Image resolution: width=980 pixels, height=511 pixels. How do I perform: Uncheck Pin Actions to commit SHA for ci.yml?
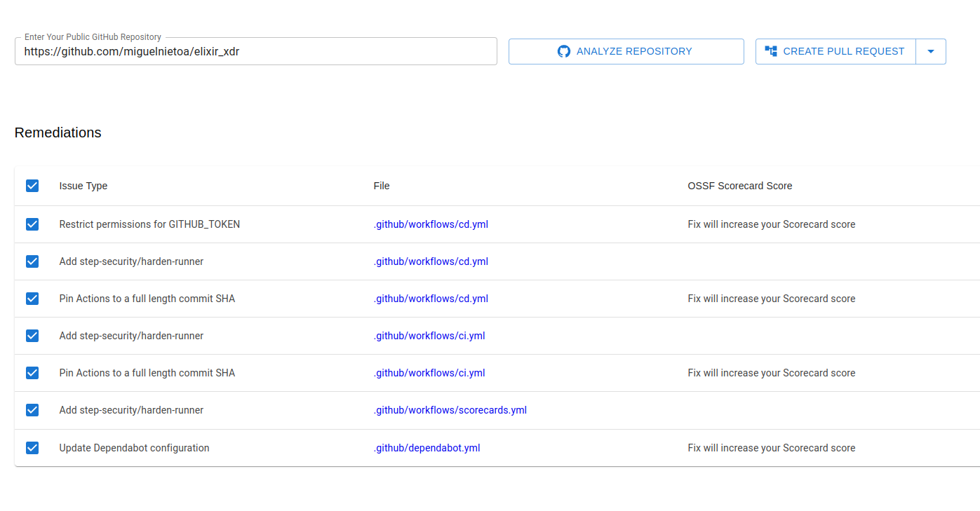(32, 372)
